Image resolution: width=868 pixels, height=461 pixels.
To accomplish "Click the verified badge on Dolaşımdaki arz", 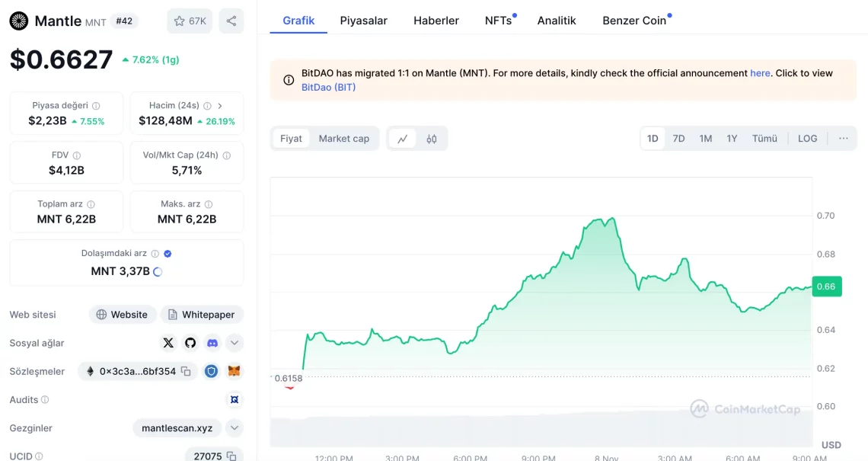I will (168, 254).
